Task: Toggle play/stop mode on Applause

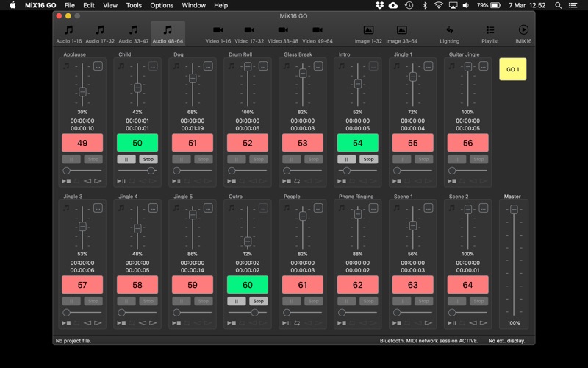Action: click(x=66, y=181)
